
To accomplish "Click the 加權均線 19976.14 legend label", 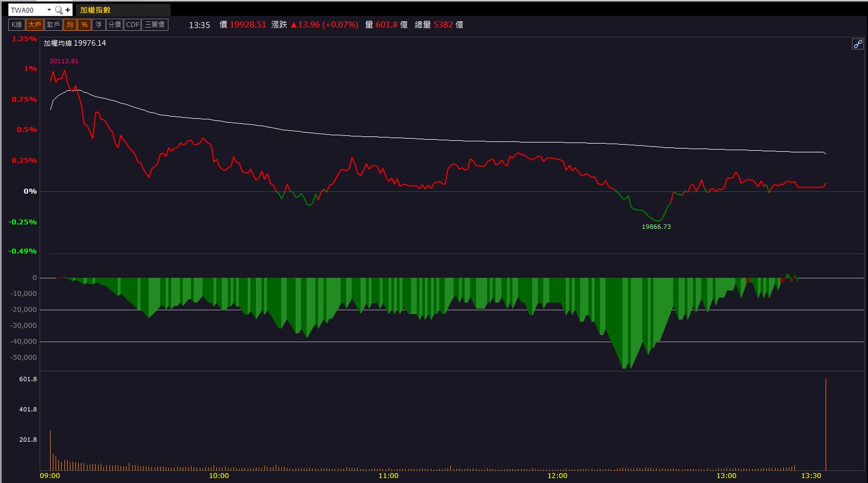I will pyautogui.click(x=75, y=43).
